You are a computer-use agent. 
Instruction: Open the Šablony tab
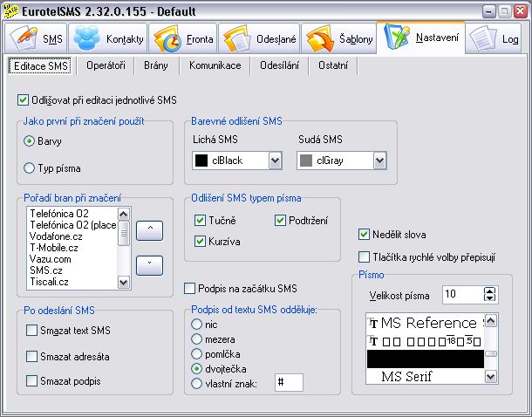339,38
